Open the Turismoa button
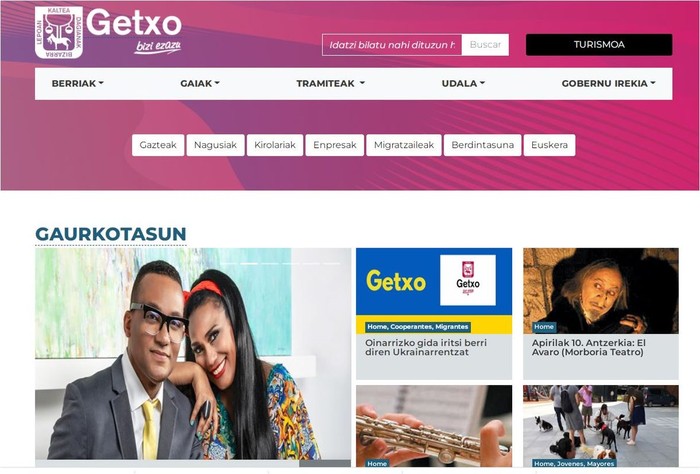Screen dimensions: 700x474 [599, 45]
